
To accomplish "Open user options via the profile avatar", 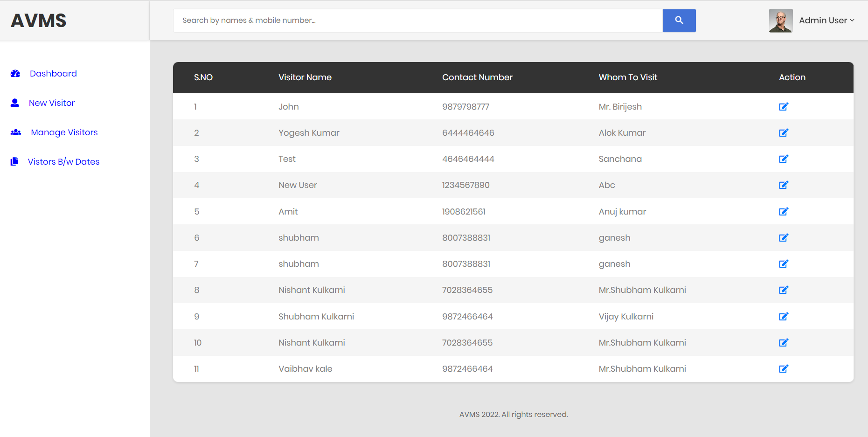I will (x=780, y=21).
